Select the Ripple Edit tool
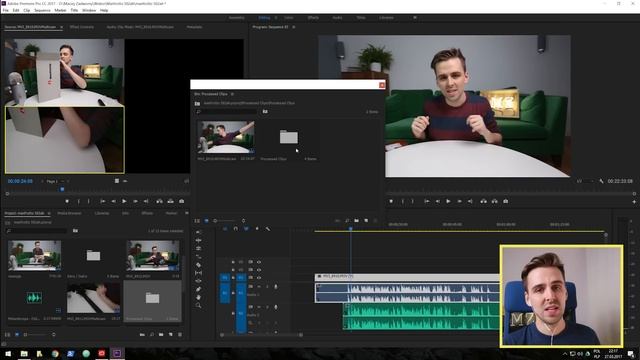640x360 pixels. (198, 240)
